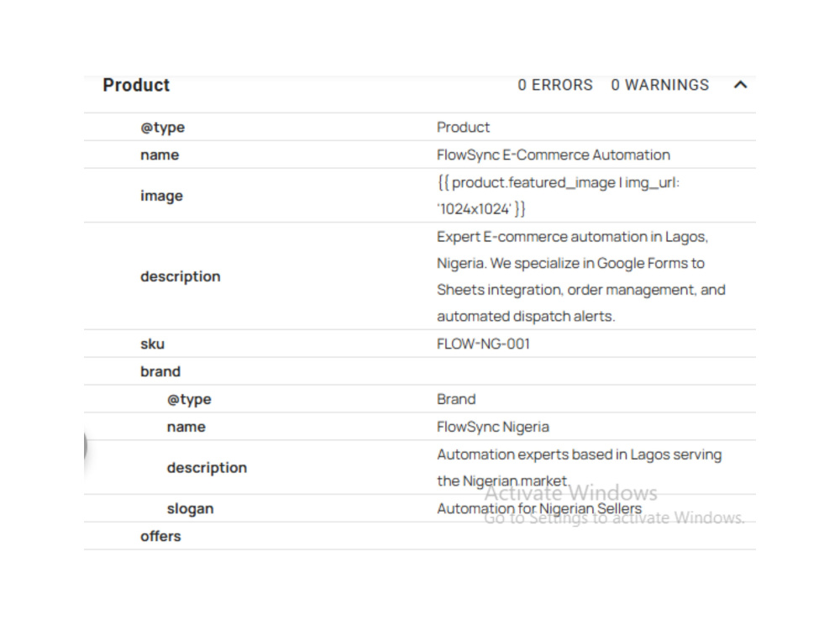Select the sku property row

click(x=420, y=344)
